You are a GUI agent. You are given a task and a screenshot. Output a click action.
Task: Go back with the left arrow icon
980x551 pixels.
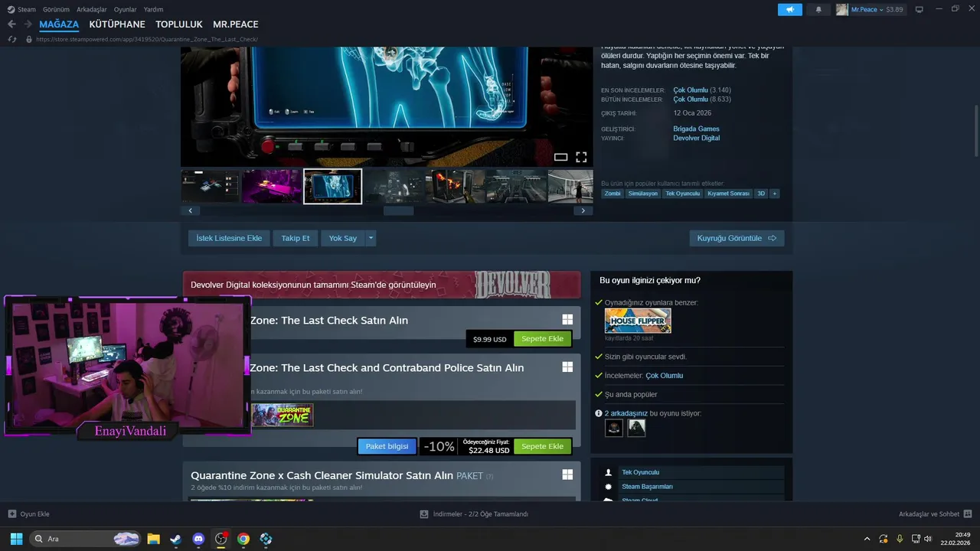(11, 24)
